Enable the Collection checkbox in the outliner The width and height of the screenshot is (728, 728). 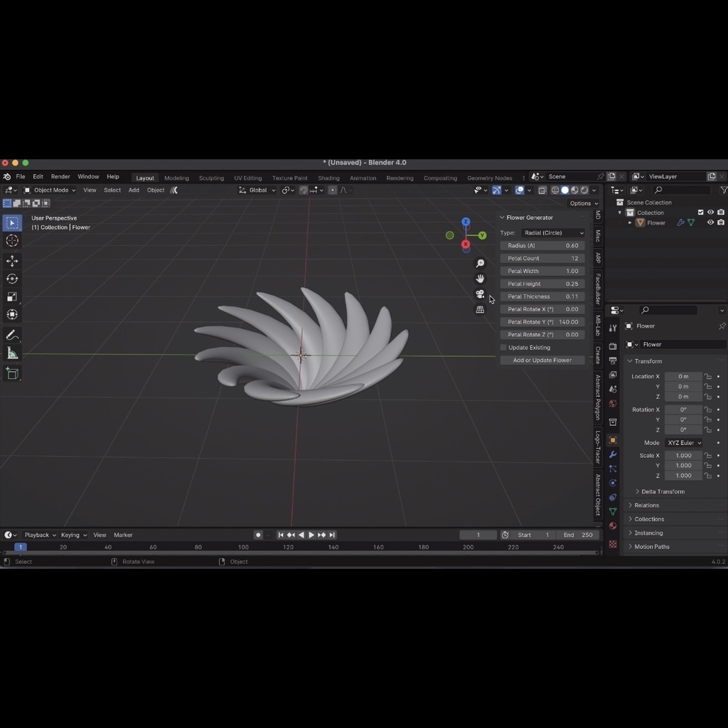700,212
